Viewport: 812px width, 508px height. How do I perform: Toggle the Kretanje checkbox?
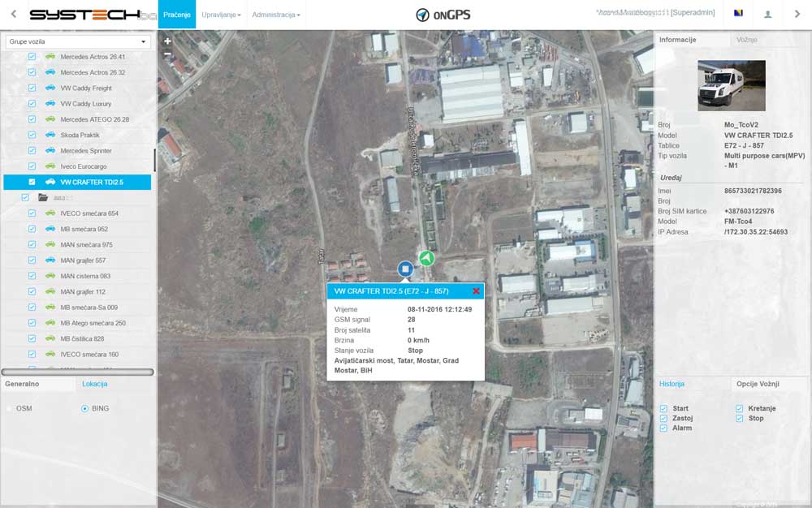tap(740, 409)
